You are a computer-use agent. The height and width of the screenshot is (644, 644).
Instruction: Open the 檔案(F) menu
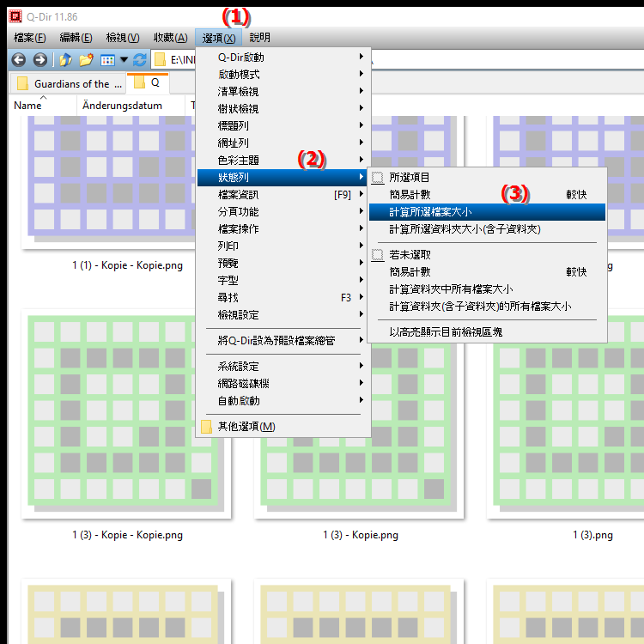pos(29,38)
